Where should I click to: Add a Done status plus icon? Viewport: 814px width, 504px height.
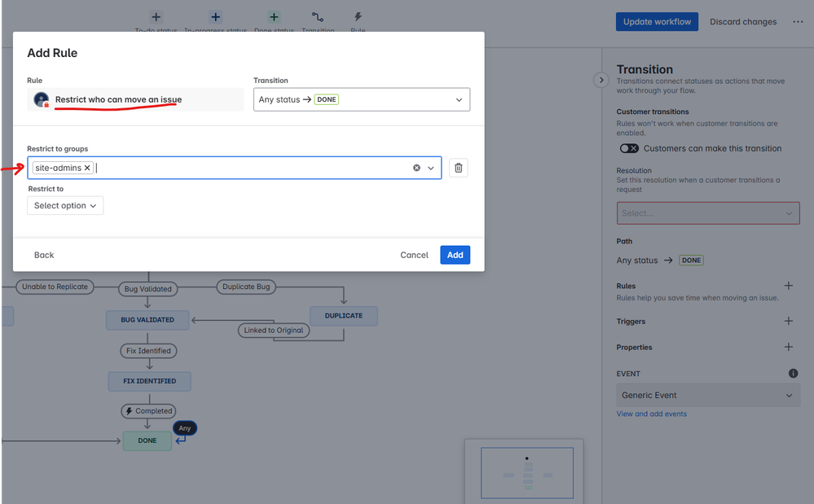pos(274,17)
